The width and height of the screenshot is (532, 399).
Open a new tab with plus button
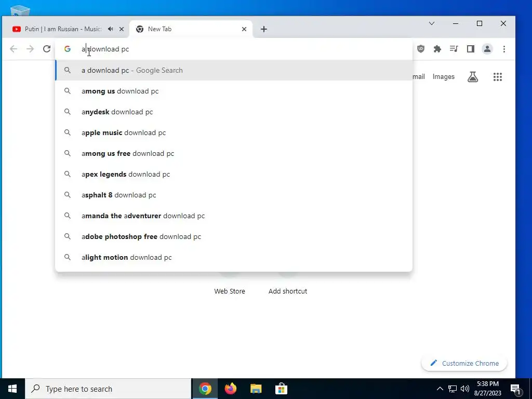pyautogui.click(x=263, y=29)
